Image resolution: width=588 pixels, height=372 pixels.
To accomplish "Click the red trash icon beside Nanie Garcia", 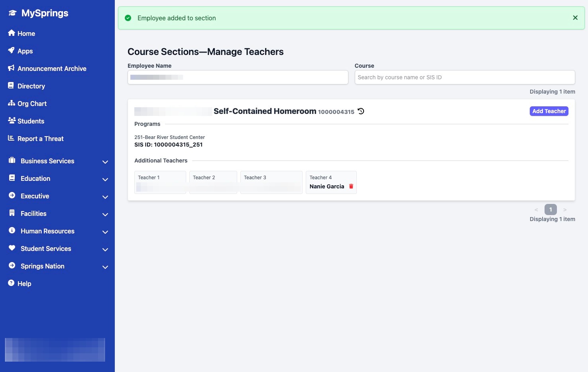I will tap(351, 186).
